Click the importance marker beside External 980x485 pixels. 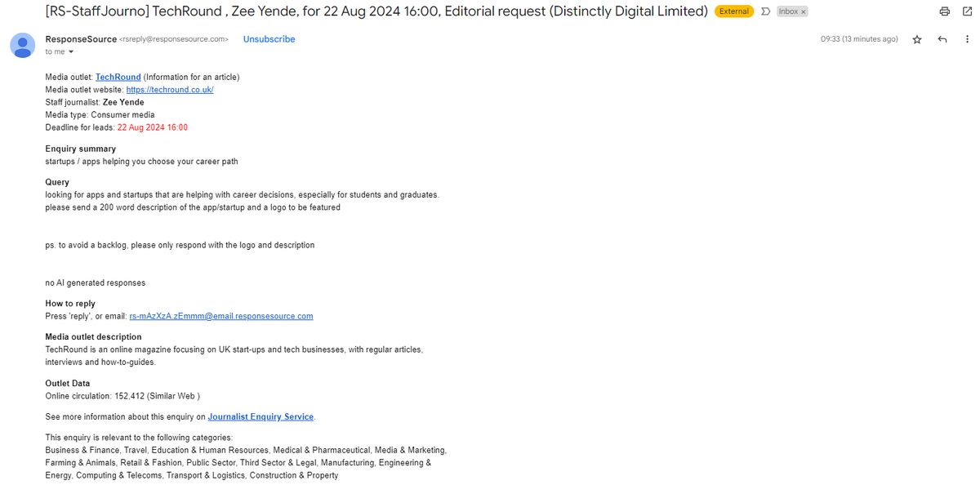tap(765, 11)
